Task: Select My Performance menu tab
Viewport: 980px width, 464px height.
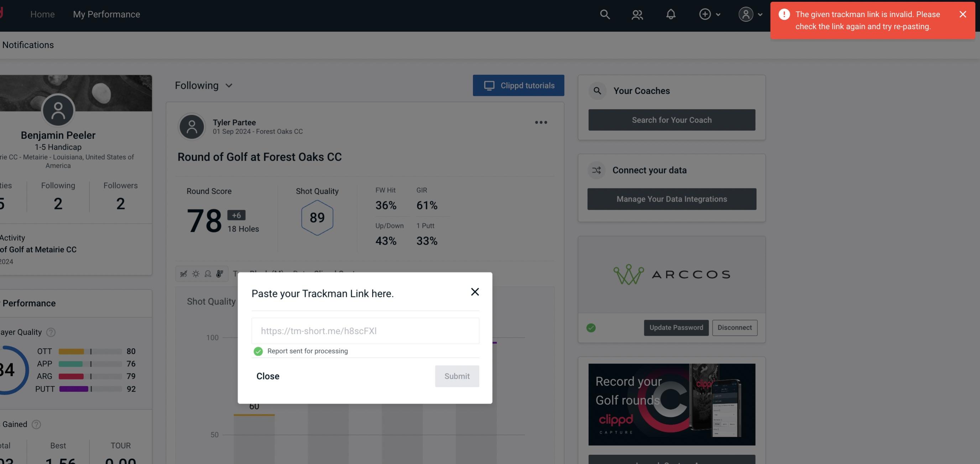Action: point(106,13)
